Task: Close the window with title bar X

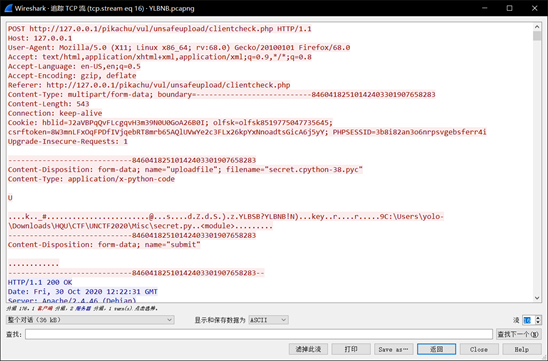Action: (535, 8)
